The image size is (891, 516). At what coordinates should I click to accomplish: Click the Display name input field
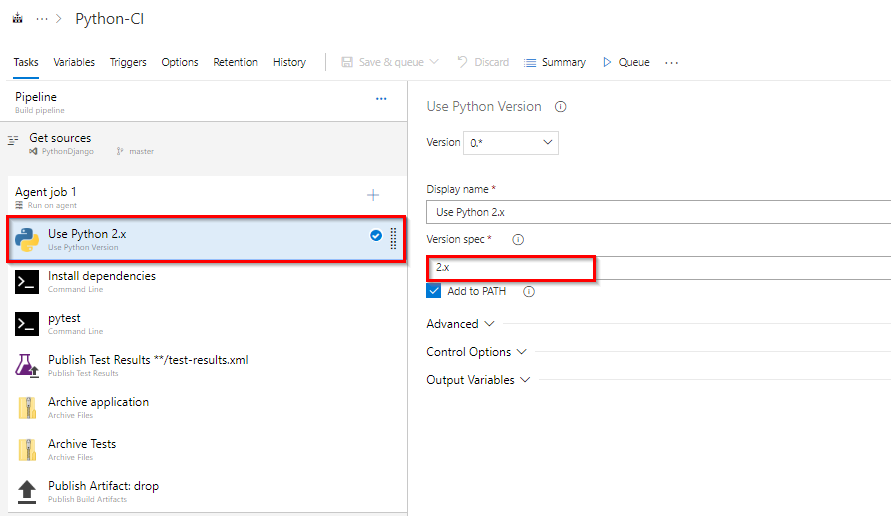[659, 212]
